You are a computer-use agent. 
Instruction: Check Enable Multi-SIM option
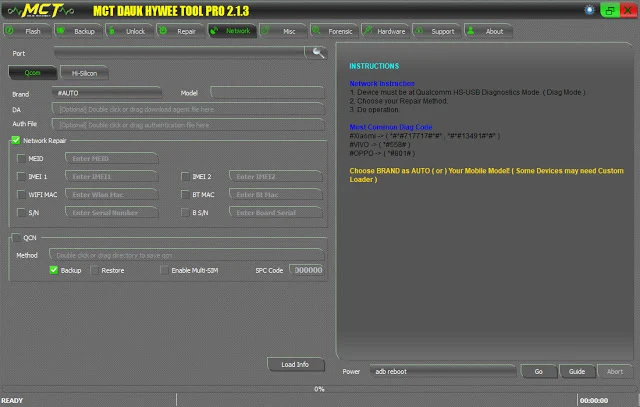(x=164, y=270)
